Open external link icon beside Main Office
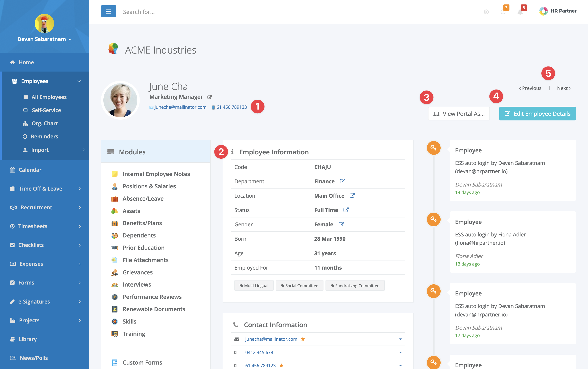This screenshot has height=369, width=588. (x=352, y=196)
